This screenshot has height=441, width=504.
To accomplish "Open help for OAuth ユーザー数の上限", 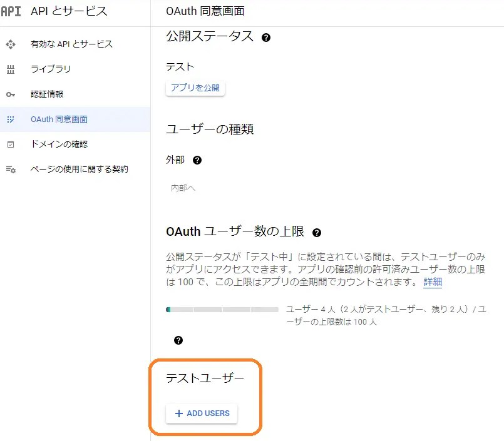I will click(317, 232).
